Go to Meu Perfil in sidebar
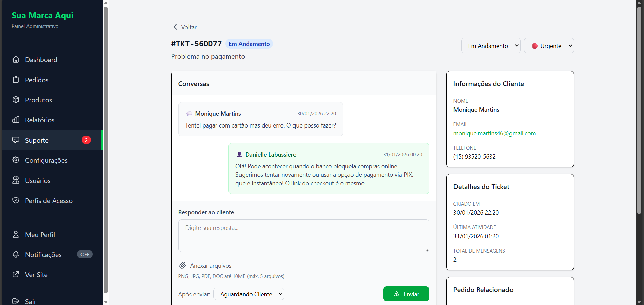Screen dimensions: 644x305 click(40, 235)
